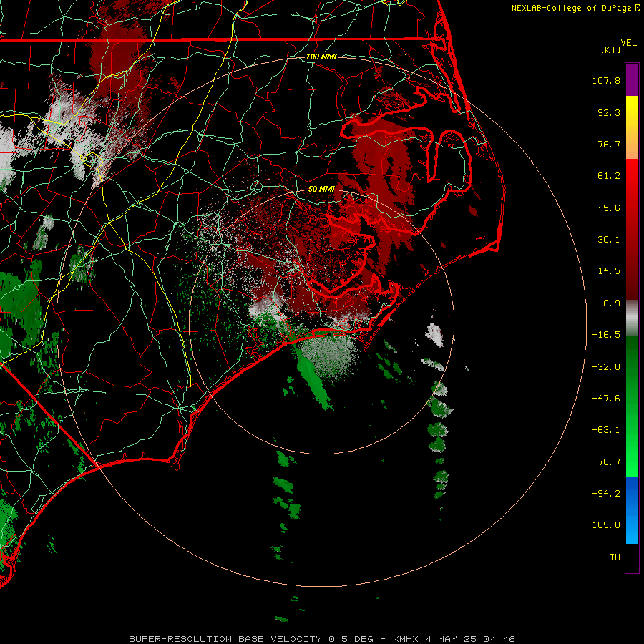The width and height of the screenshot is (644, 644).
Task: Click the -78.7 scale value
Action: [606, 462]
